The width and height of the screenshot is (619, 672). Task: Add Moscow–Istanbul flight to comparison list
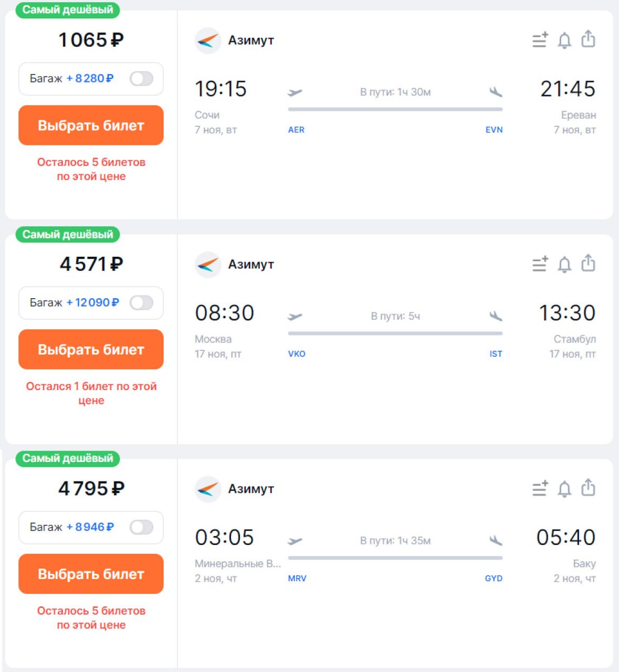click(540, 264)
